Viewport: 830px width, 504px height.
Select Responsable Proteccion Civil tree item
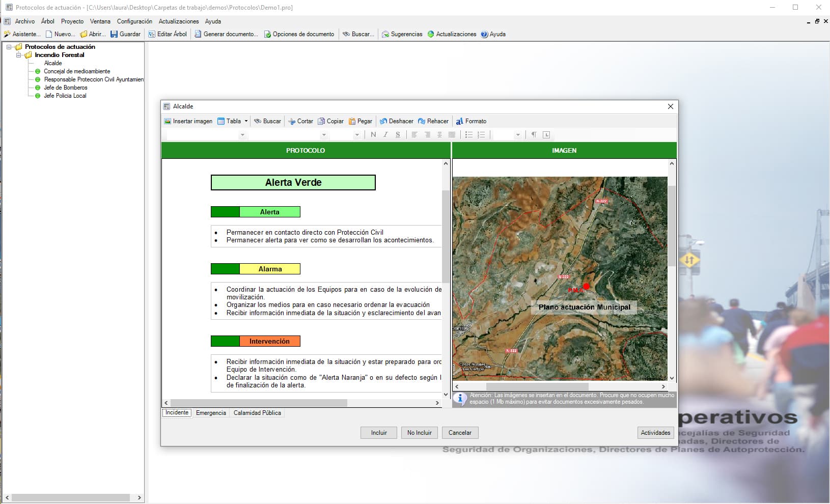pos(94,79)
